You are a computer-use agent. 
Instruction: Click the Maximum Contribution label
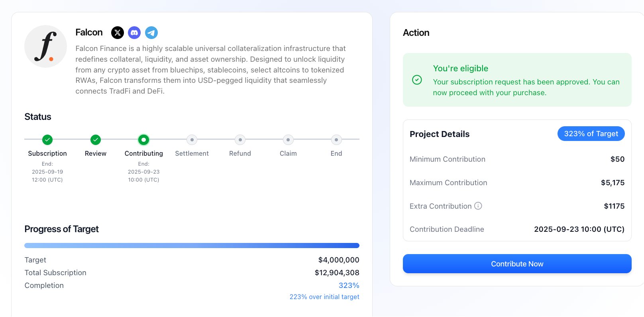(x=448, y=182)
